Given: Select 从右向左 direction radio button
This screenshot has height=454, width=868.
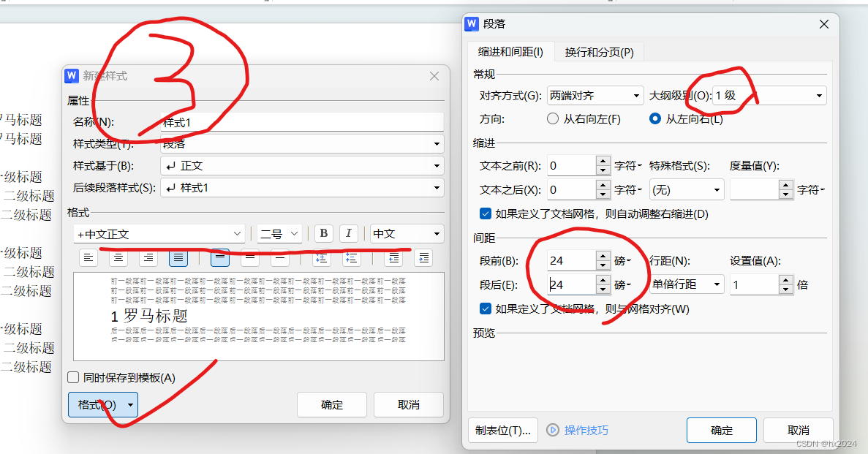Looking at the screenshot, I should pos(553,119).
